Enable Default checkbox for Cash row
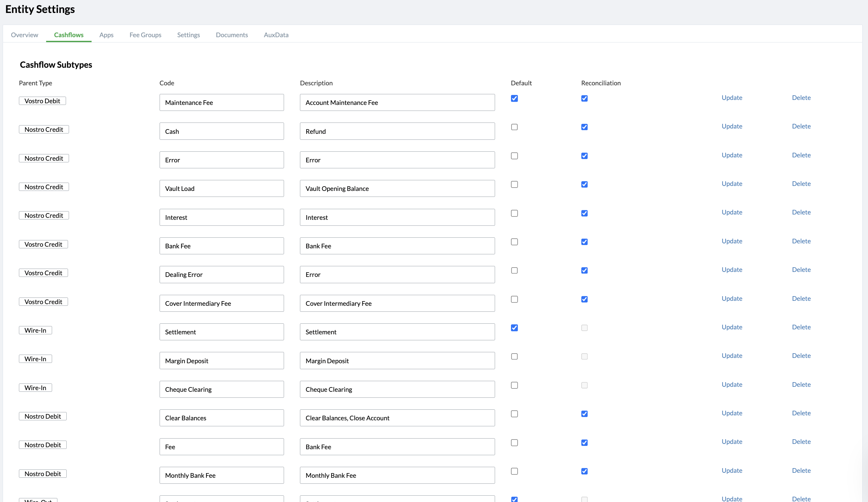 pos(514,127)
